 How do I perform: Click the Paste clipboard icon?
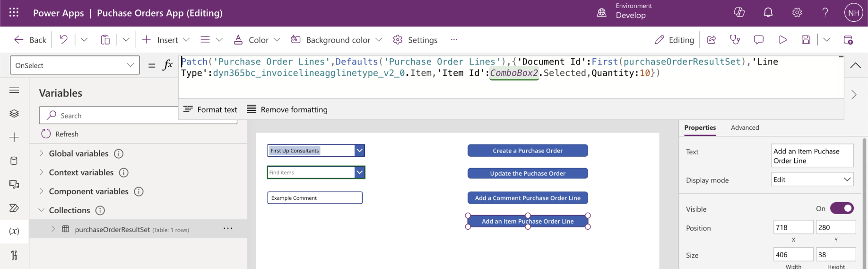coord(105,40)
